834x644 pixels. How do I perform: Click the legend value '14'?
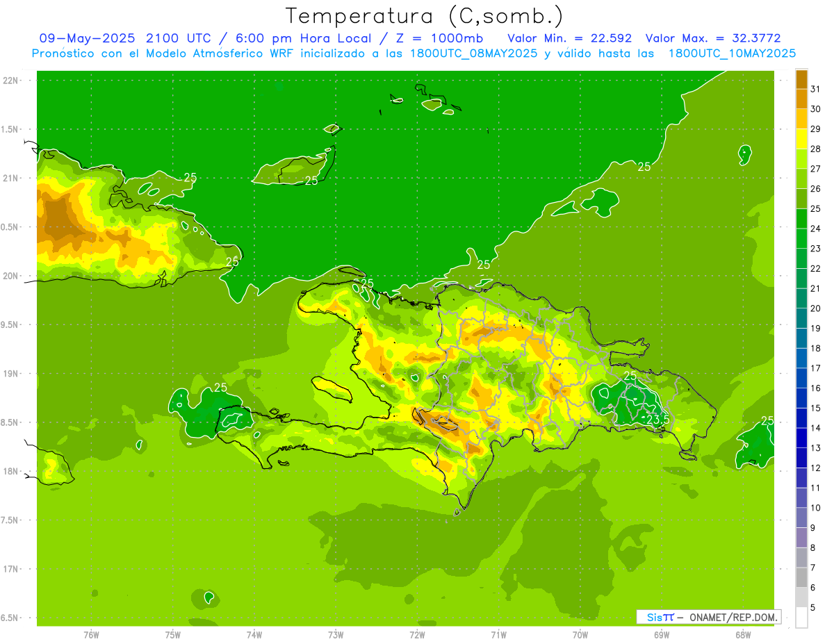(816, 428)
